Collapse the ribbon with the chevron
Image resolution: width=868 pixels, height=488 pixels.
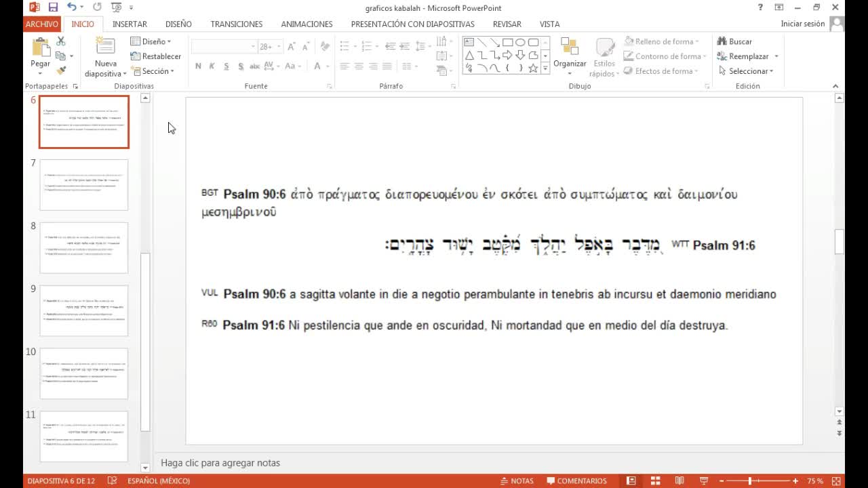(x=835, y=86)
